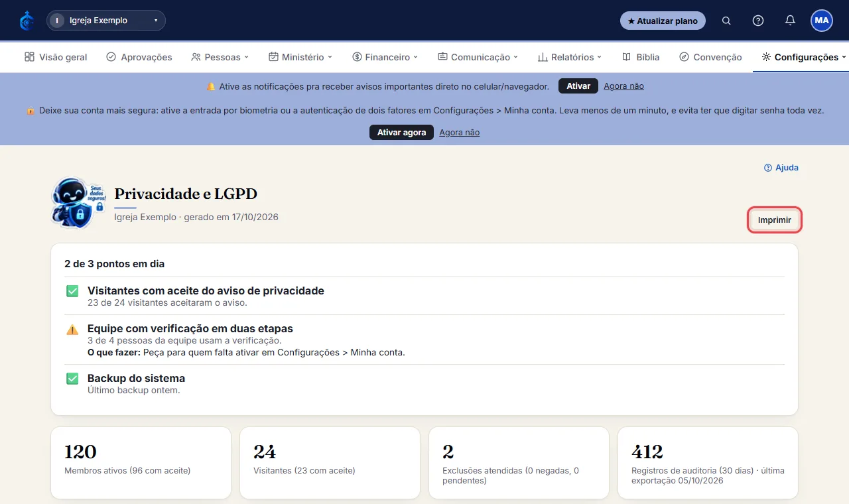The image size is (849, 504).
Task: Open the MA user avatar menu
Action: pyautogui.click(x=822, y=21)
